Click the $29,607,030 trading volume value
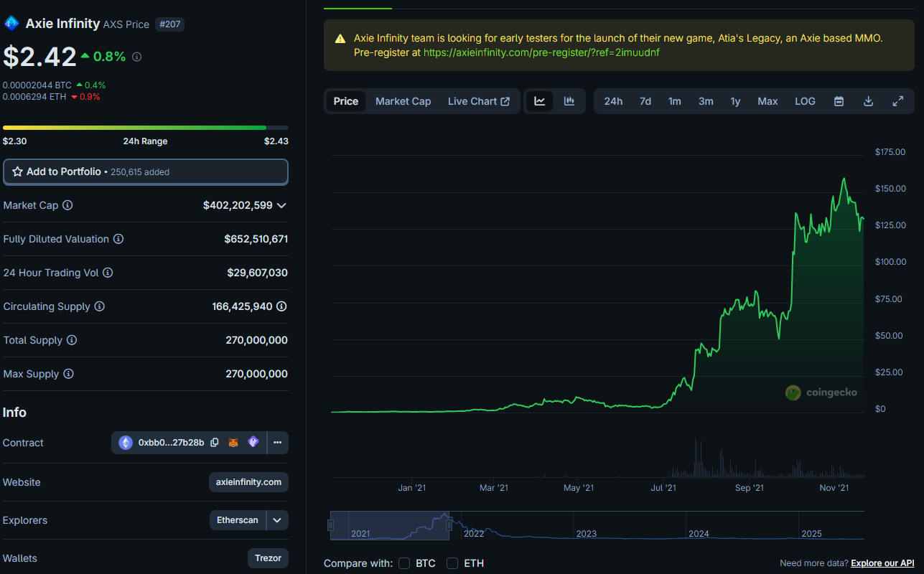This screenshot has width=924, height=574. (258, 273)
